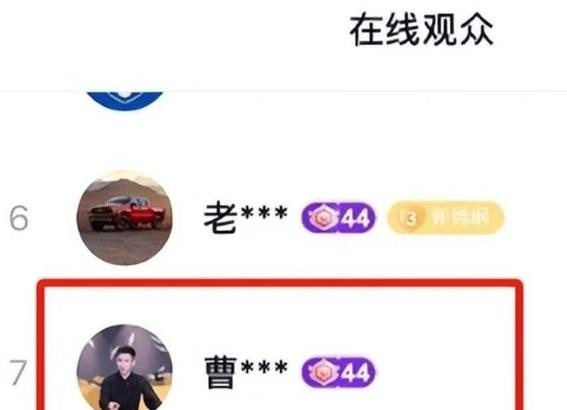Tap the yellow rank badge next to 老***
The width and height of the screenshot is (567, 410).
point(445,217)
